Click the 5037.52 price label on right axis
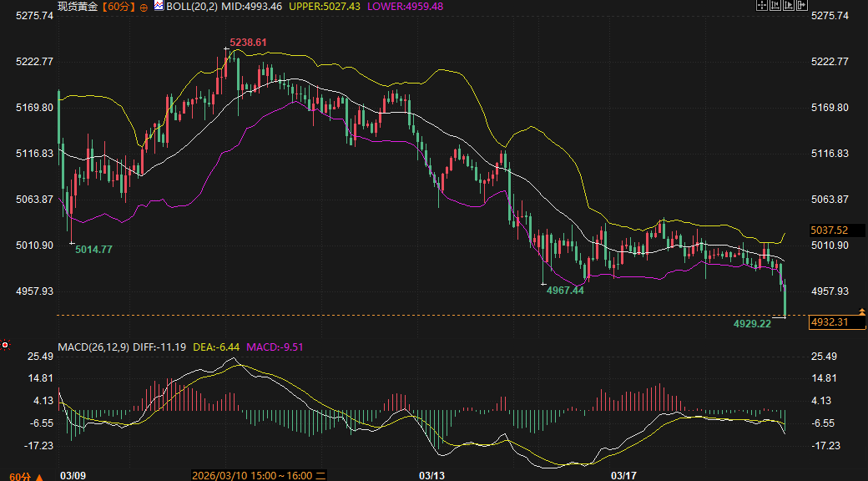 (830, 230)
